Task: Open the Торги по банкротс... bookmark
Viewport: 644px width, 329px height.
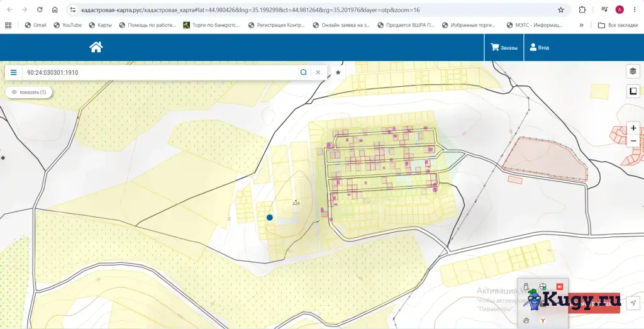Action: point(211,25)
